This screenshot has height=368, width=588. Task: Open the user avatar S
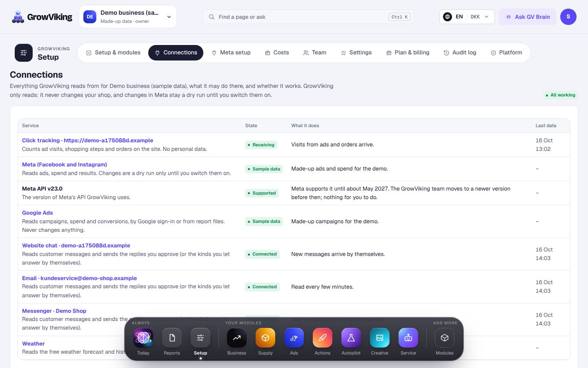point(568,17)
